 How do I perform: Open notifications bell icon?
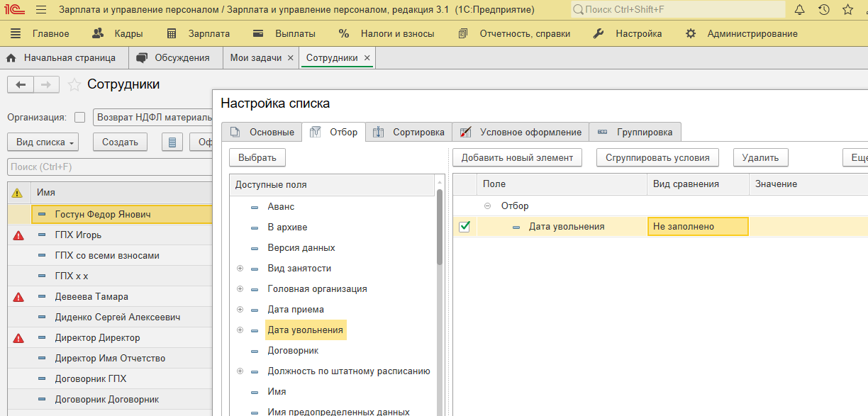[x=800, y=10]
